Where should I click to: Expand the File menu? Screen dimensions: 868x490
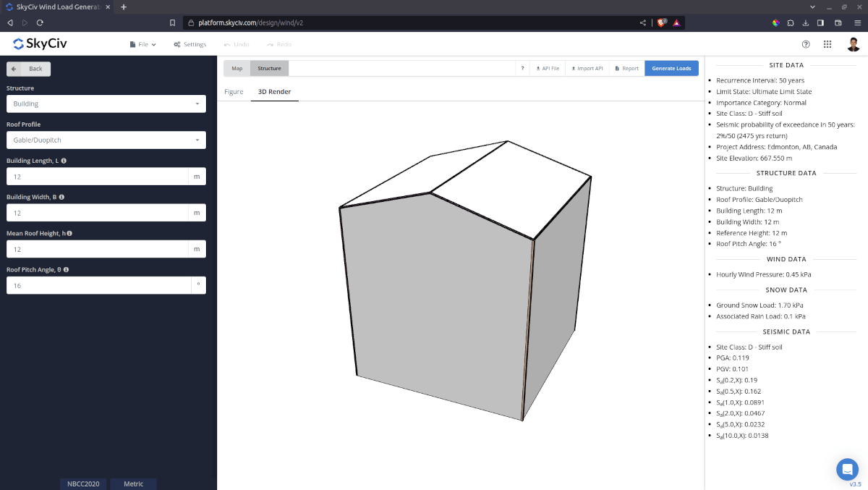click(x=142, y=44)
